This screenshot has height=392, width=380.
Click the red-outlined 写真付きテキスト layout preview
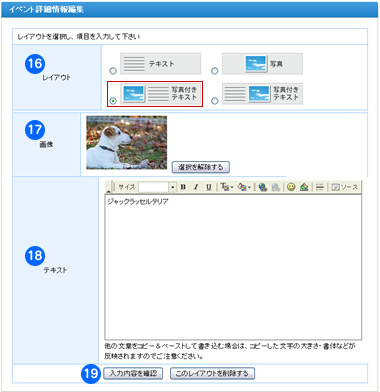[x=161, y=94]
